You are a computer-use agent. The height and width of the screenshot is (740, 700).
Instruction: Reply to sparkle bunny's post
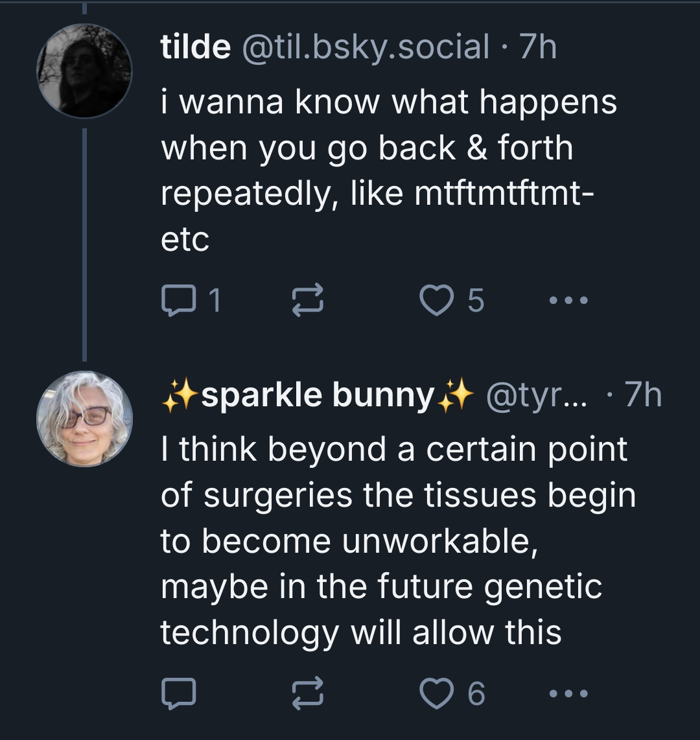177,695
